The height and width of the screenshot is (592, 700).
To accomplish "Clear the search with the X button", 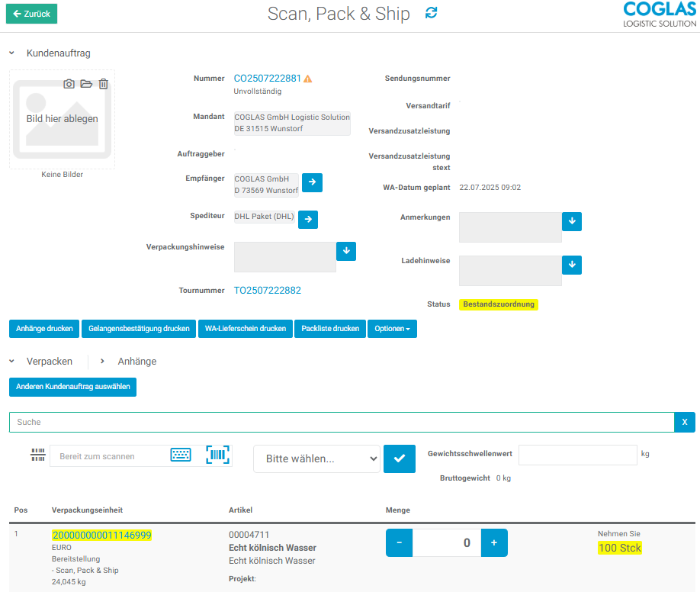I will coord(685,423).
